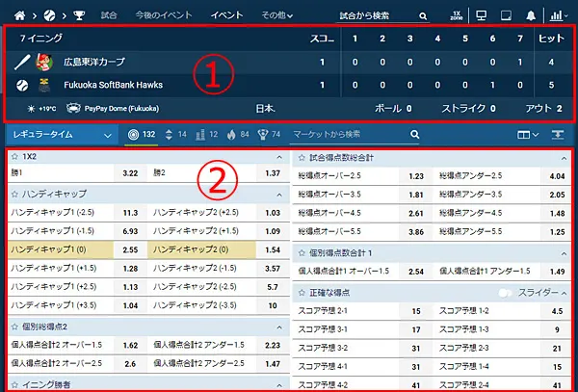Select the all markets tab showing 132
The height and width of the screenshot is (392, 578).
[142, 135]
